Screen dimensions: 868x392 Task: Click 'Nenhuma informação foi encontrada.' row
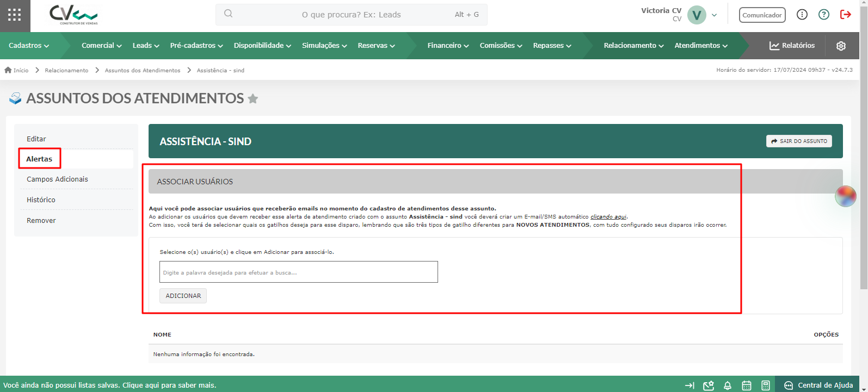[x=496, y=354]
